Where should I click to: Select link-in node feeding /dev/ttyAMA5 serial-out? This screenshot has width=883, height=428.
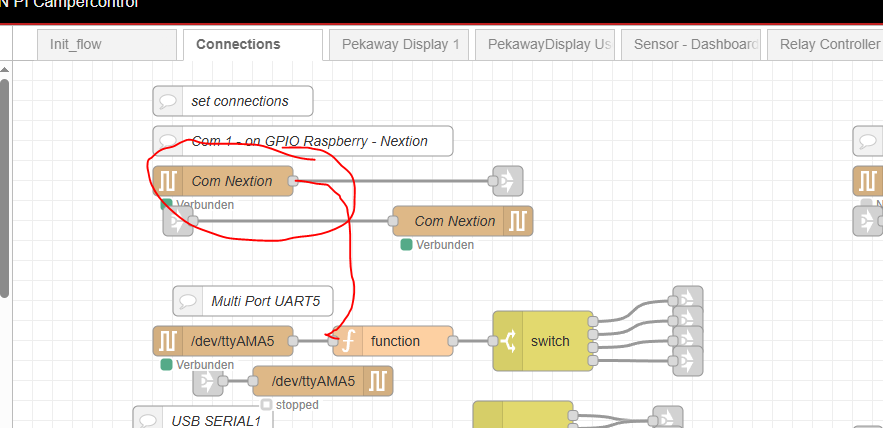(208, 381)
